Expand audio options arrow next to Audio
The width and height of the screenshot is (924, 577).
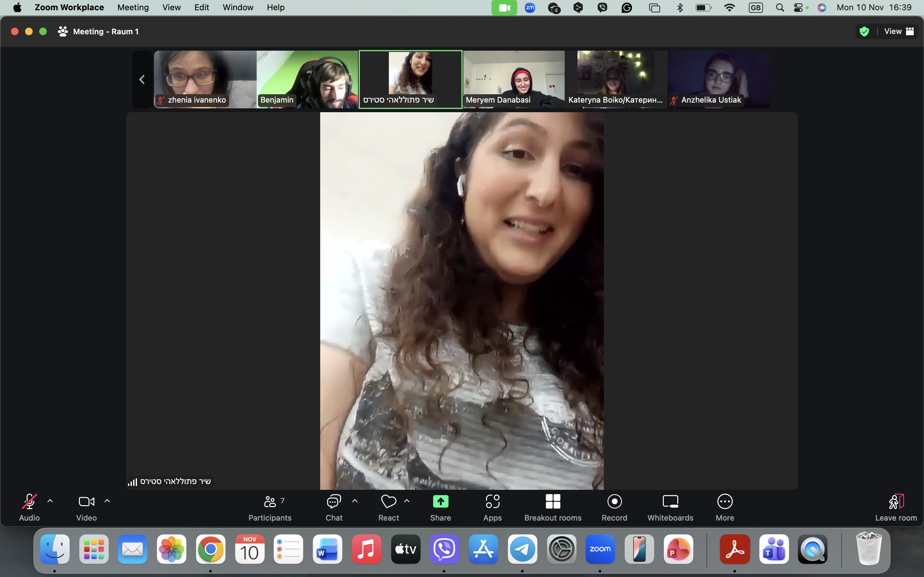(50, 501)
